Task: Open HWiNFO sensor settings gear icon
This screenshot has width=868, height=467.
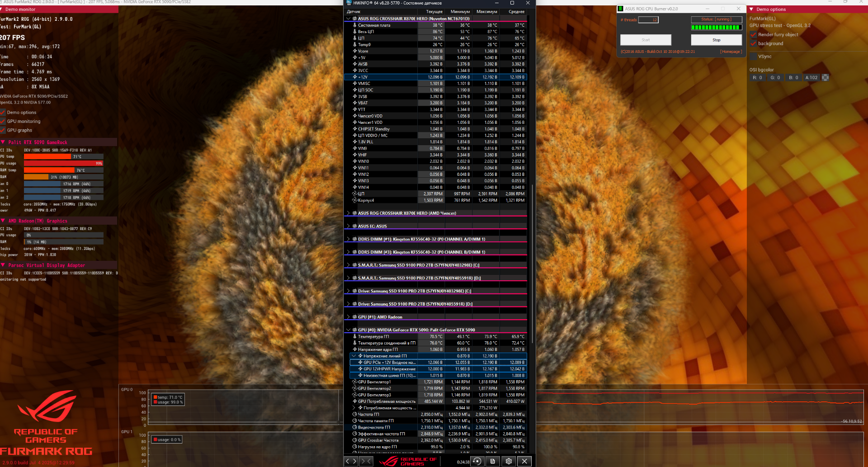Action: click(x=509, y=461)
